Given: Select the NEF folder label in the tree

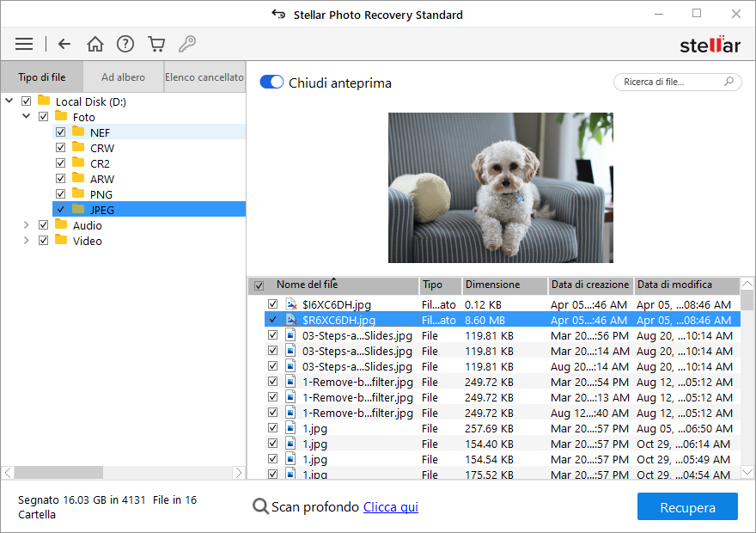Looking at the screenshot, I should point(100,132).
